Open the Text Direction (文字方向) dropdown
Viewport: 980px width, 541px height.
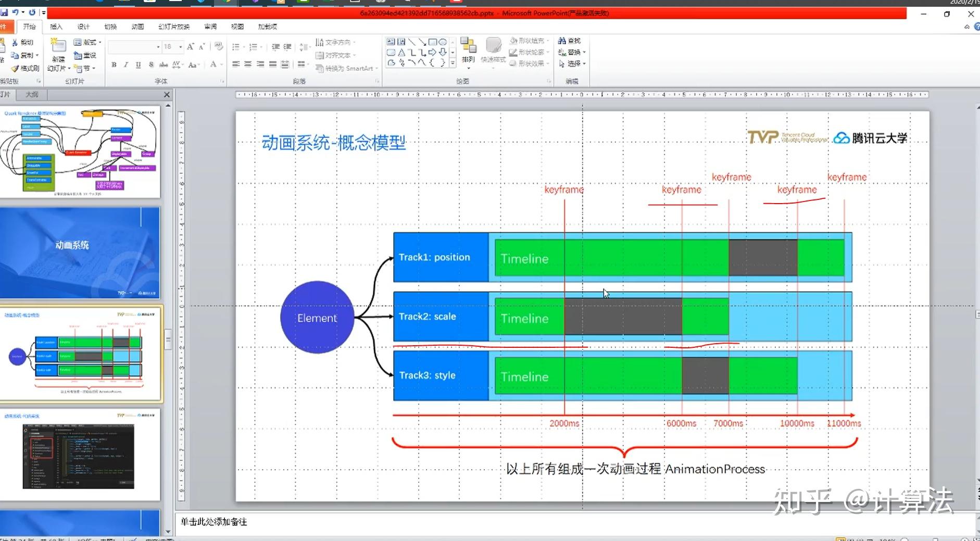coord(336,42)
